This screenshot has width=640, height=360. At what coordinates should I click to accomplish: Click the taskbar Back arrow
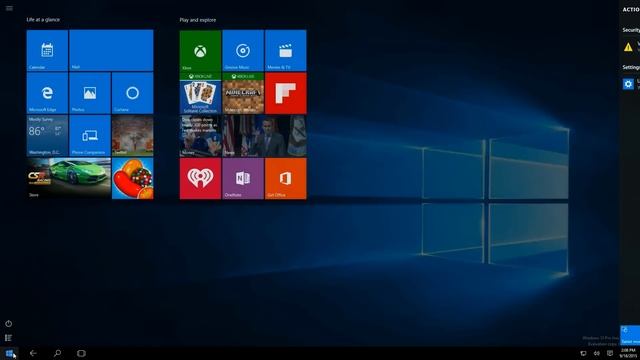[x=33, y=353]
